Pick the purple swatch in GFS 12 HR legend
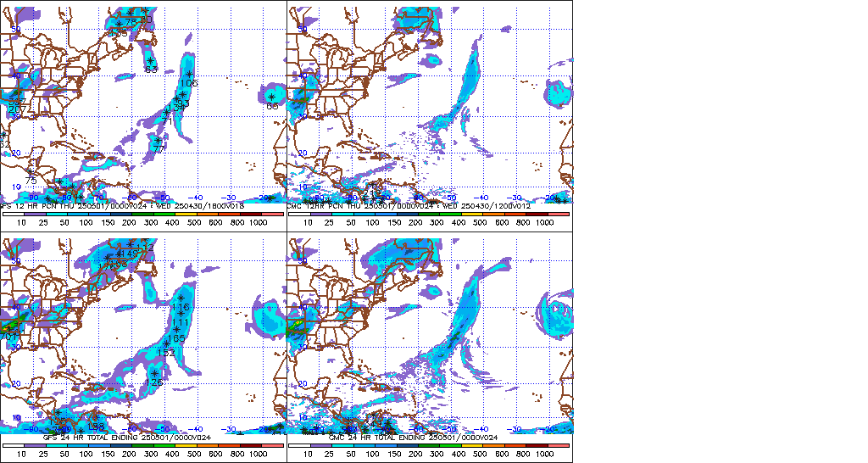The width and height of the screenshot is (868, 463). point(35,214)
